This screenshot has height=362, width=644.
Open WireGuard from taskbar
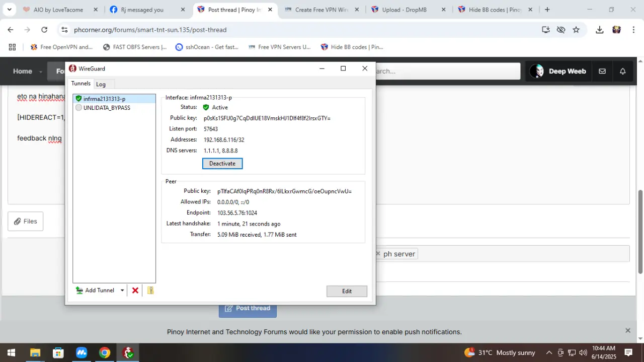click(x=128, y=352)
